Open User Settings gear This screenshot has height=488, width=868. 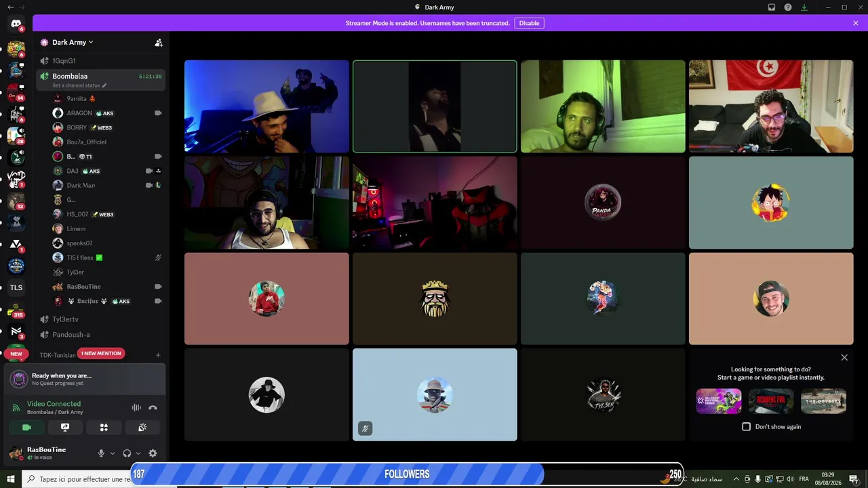153,453
